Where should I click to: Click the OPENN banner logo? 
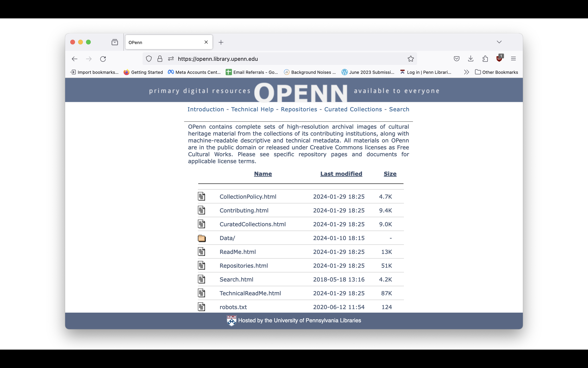pyautogui.click(x=301, y=92)
